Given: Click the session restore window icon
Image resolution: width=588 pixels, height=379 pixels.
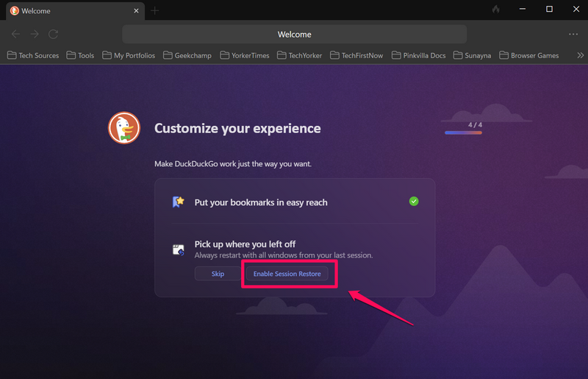Looking at the screenshot, I should (x=178, y=250).
